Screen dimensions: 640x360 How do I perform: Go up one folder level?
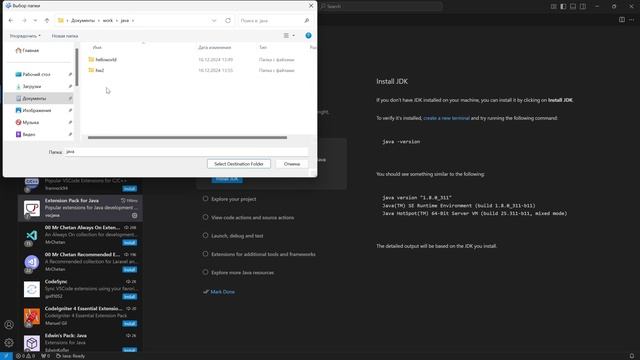tap(47, 20)
